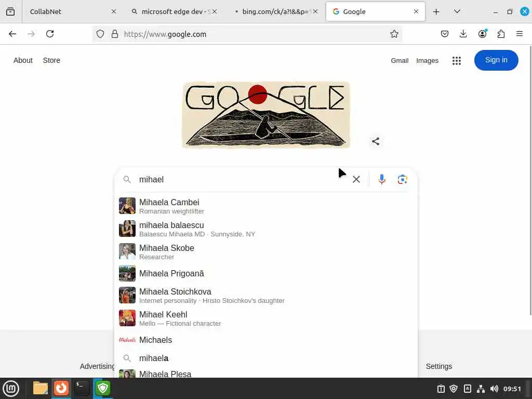Open the update manager shield tray icon
532x399 pixels.
pyautogui.click(x=454, y=389)
